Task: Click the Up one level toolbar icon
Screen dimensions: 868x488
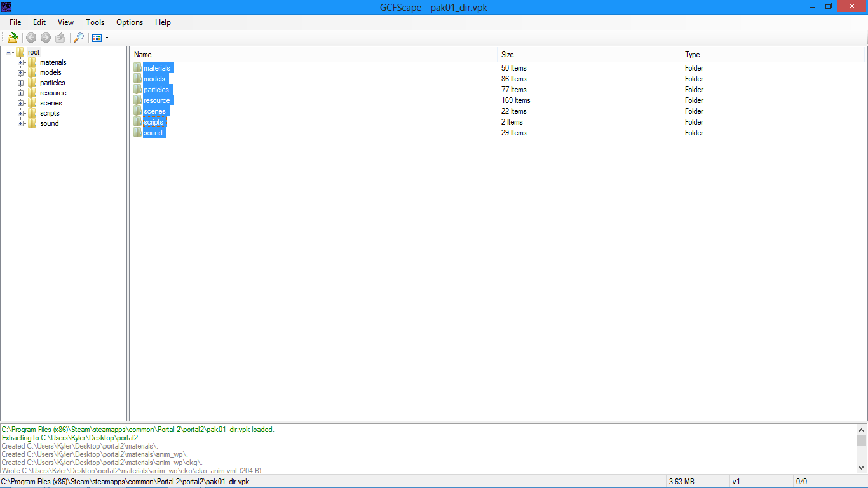Action: tap(60, 37)
